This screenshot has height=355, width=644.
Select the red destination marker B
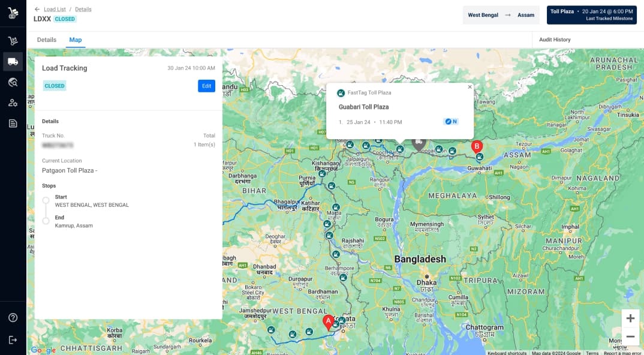point(477,146)
